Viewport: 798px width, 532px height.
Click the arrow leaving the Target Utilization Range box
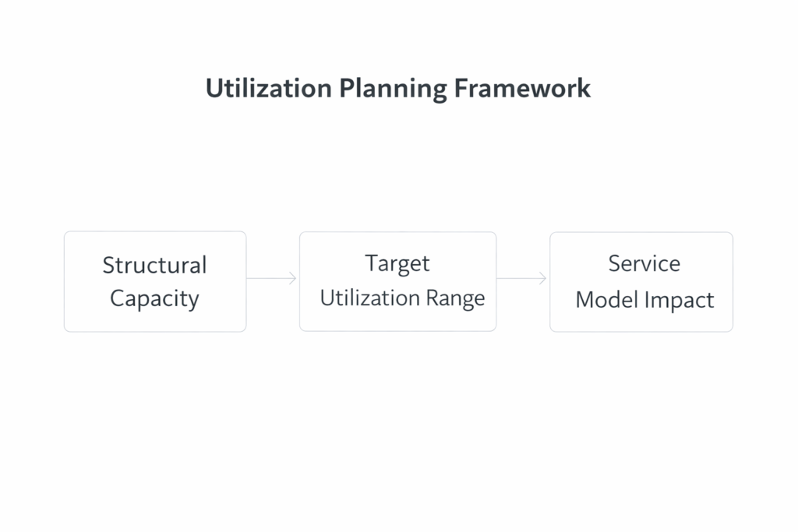click(x=521, y=278)
